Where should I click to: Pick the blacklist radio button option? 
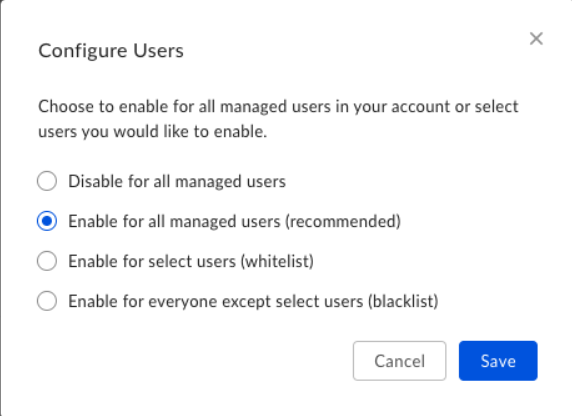coord(47,301)
